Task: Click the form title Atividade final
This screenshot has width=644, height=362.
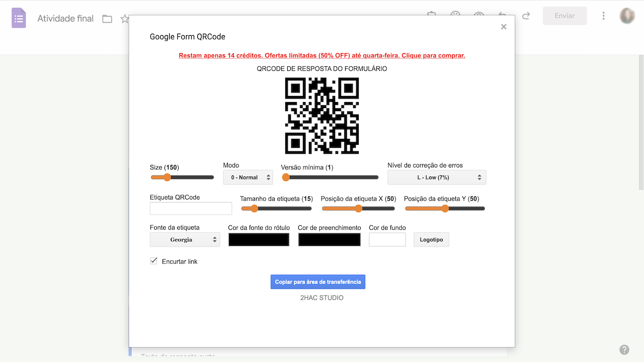Action: pos(65,19)
